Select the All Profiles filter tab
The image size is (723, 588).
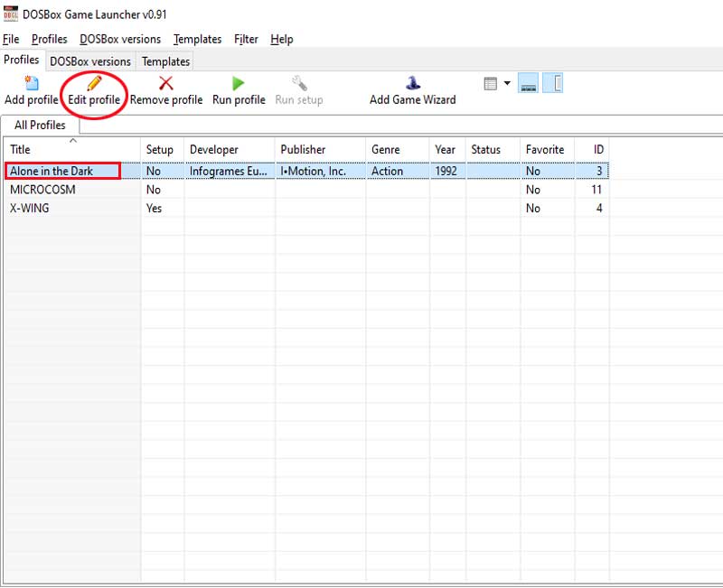click(40, 125)
